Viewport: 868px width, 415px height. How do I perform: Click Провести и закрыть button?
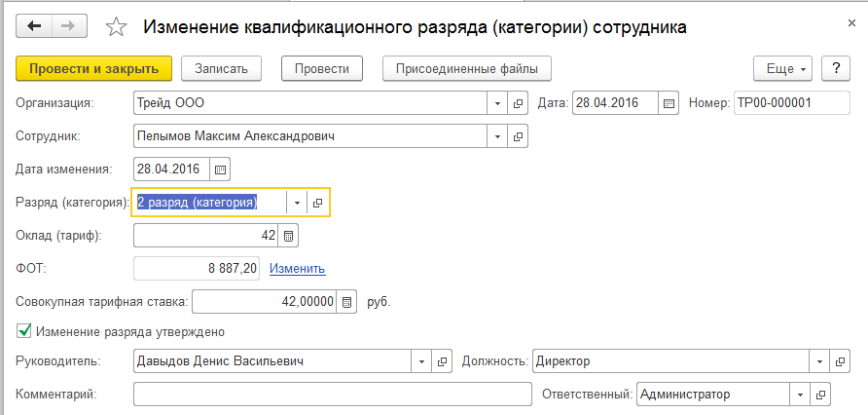pos(93,68)
